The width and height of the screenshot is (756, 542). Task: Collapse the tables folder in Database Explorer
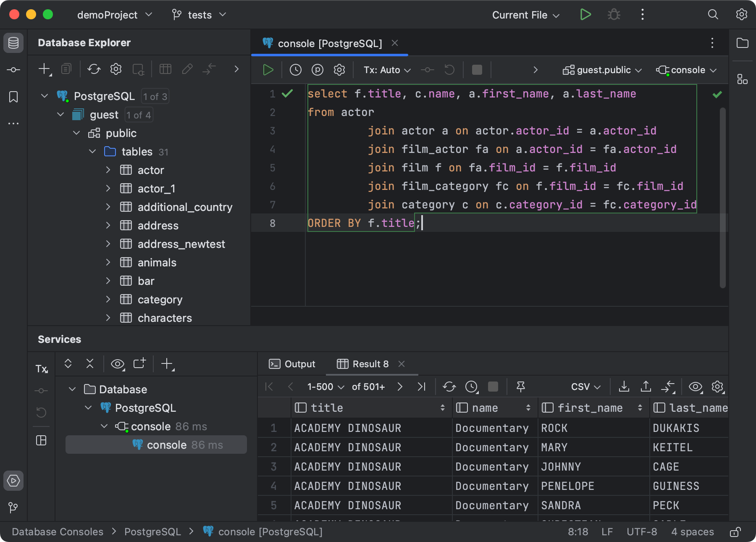(x=92, y=152)
